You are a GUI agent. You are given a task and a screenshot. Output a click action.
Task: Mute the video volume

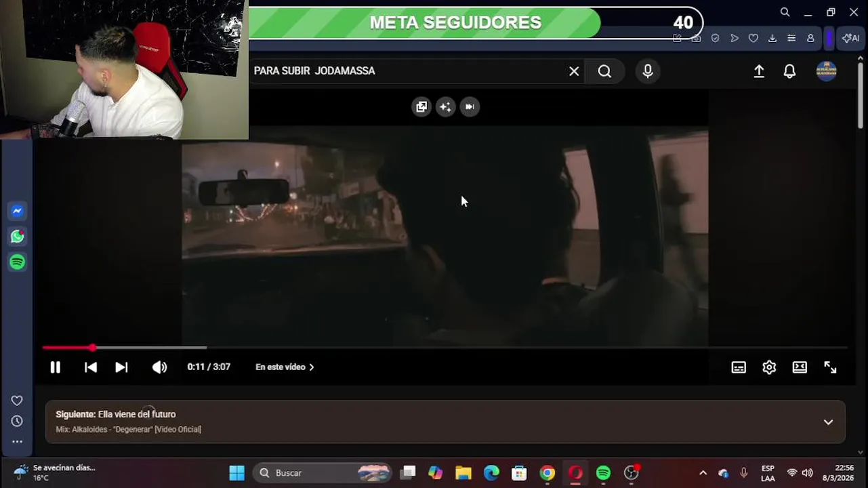coord(159,367)
